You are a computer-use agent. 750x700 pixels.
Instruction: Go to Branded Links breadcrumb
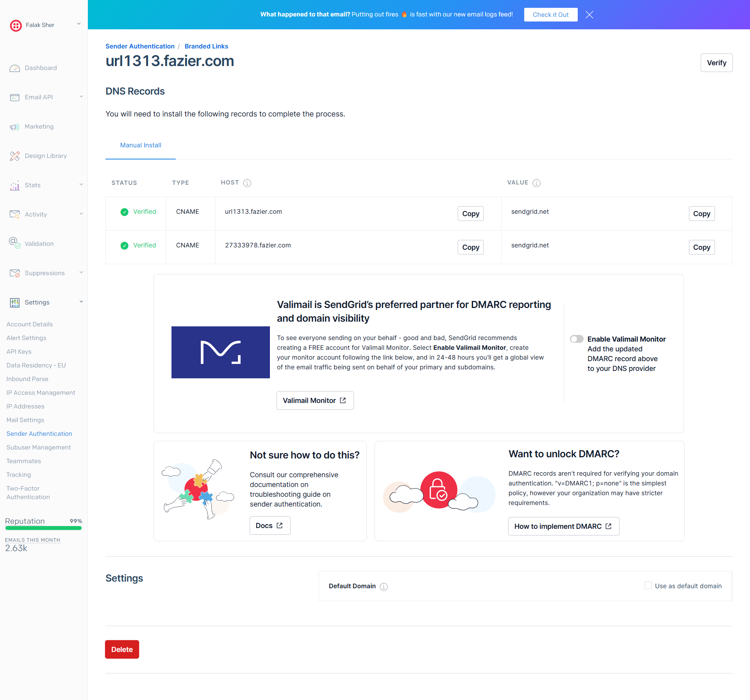pyautogui.click(x=206, y=46)
